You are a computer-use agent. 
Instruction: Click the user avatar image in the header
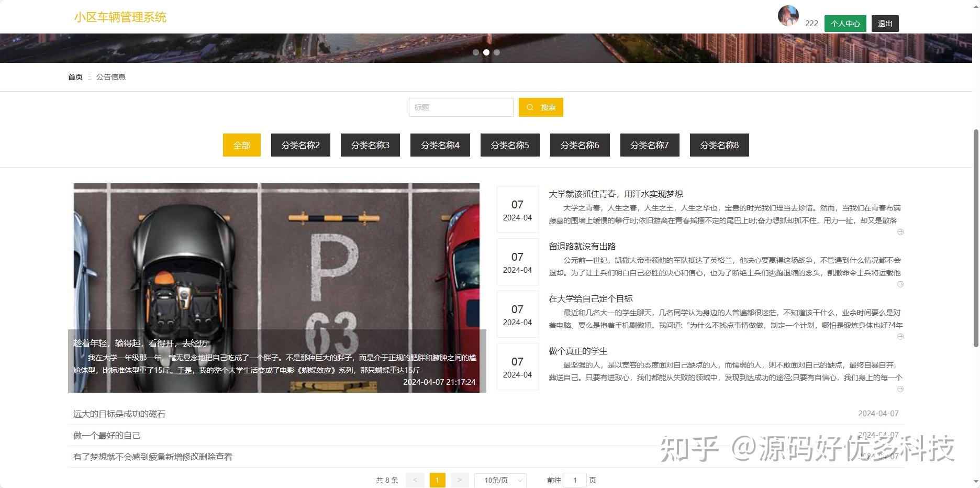[787, 16]
